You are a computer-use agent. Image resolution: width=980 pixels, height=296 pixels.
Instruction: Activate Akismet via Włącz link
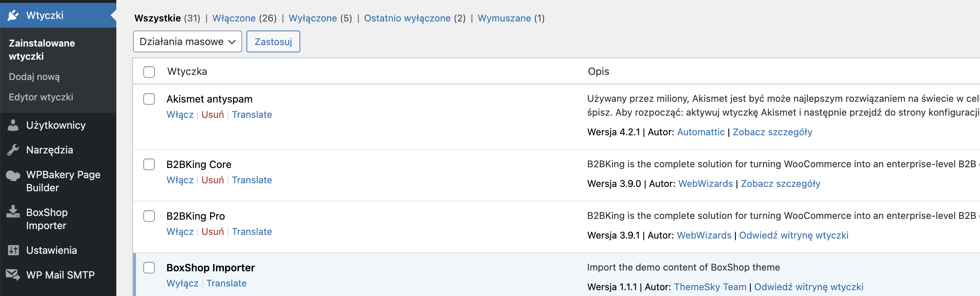[x=180, y=115]
